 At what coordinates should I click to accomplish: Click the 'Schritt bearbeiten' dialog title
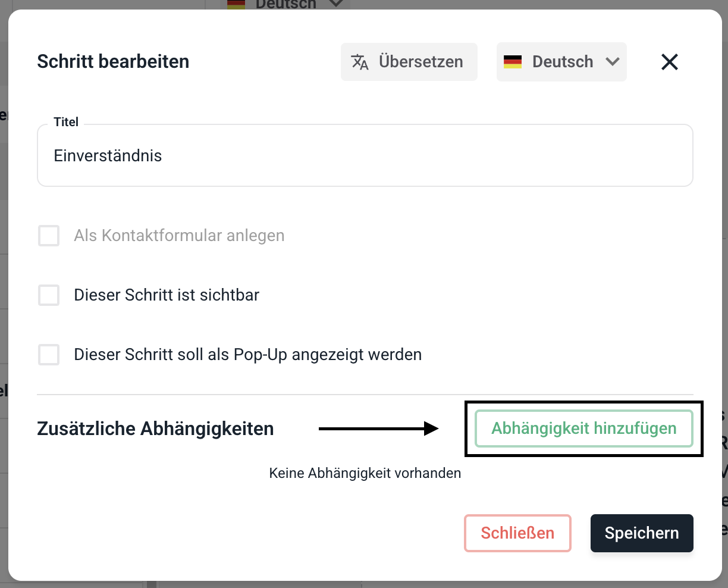pyautogui.click(x=113, y=62)
